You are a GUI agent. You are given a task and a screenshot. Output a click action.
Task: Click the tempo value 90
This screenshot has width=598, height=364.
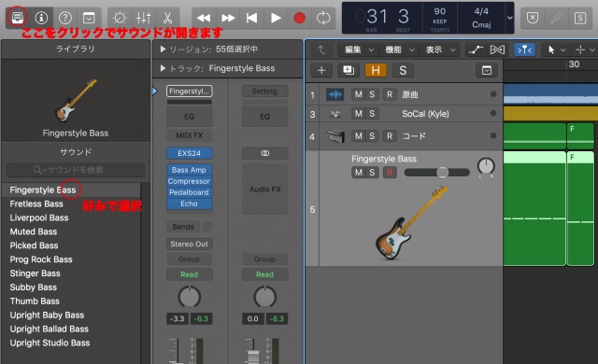pyautogui.click(x=440, y=11)
